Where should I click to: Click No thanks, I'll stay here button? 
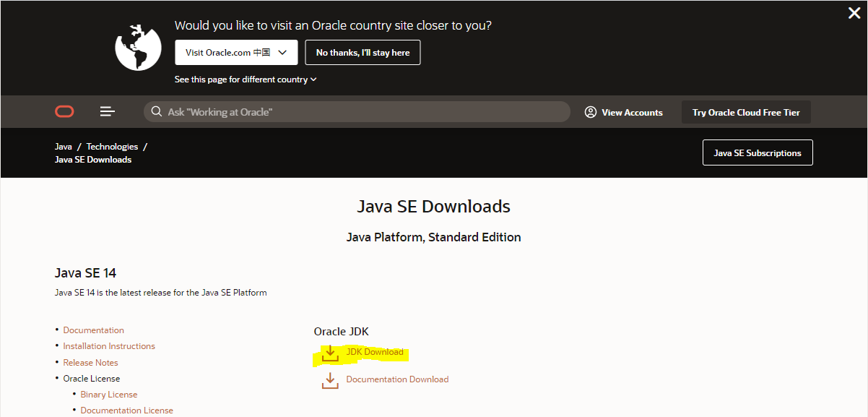pos(363,53)
